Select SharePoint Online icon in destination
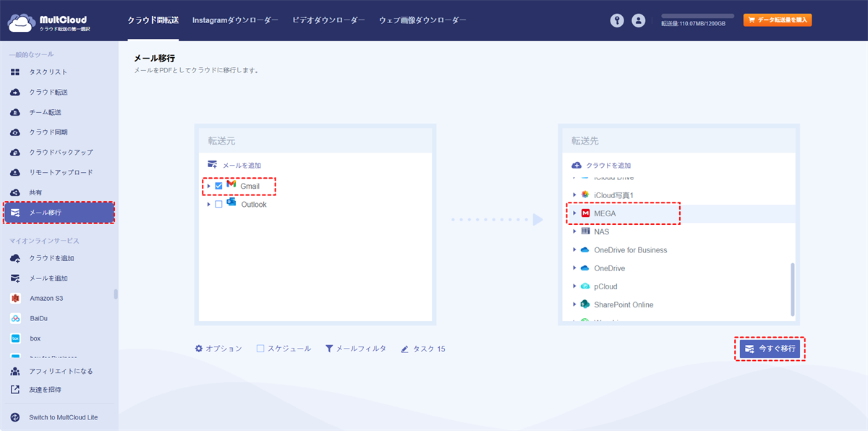The width and height of the screenshot is (868, 431). coord(585,304)
